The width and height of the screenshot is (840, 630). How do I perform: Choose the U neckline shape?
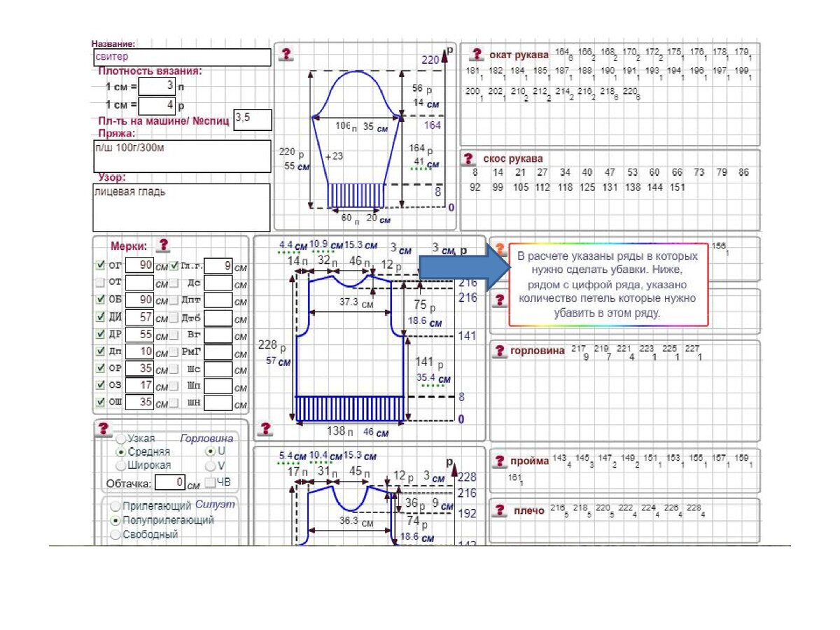[210, 451]
